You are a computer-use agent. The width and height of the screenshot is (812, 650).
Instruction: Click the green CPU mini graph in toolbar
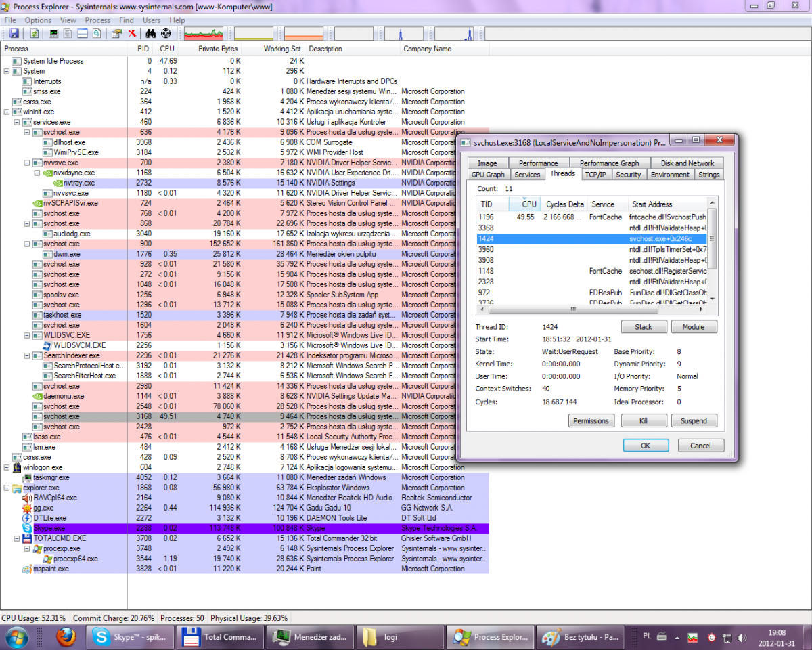(203, 33)
